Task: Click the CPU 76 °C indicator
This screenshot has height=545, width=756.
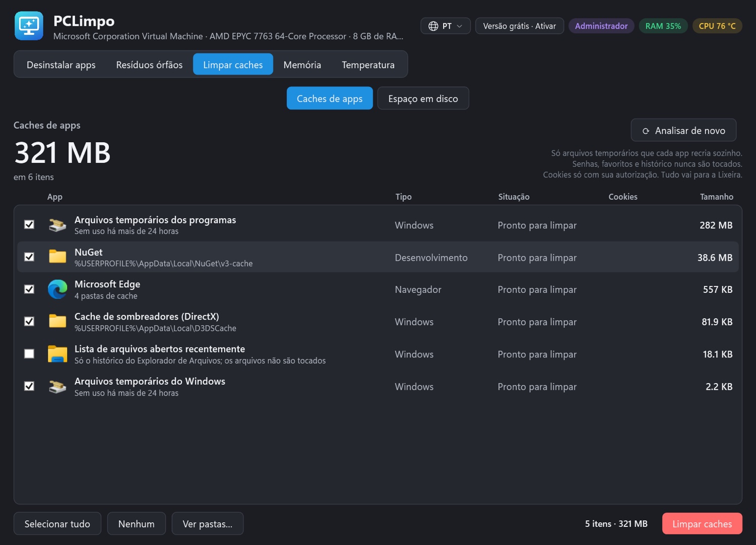Action: [717, 26]
